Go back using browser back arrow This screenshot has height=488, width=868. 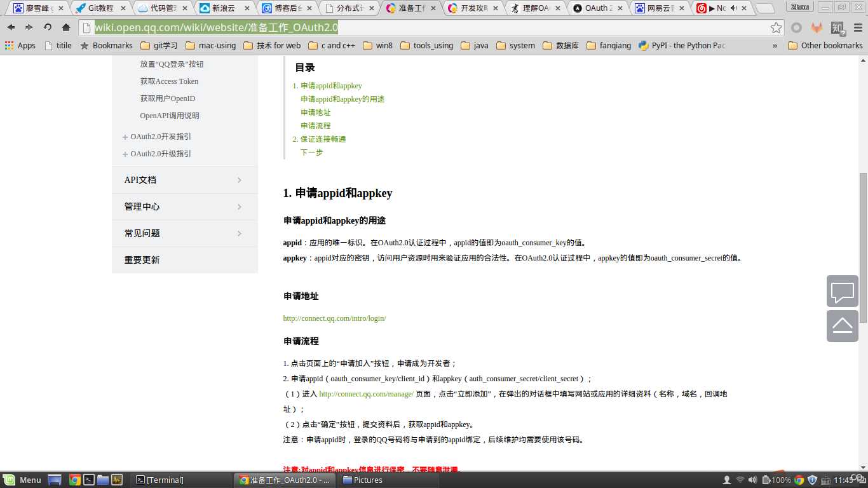point(11,27)
